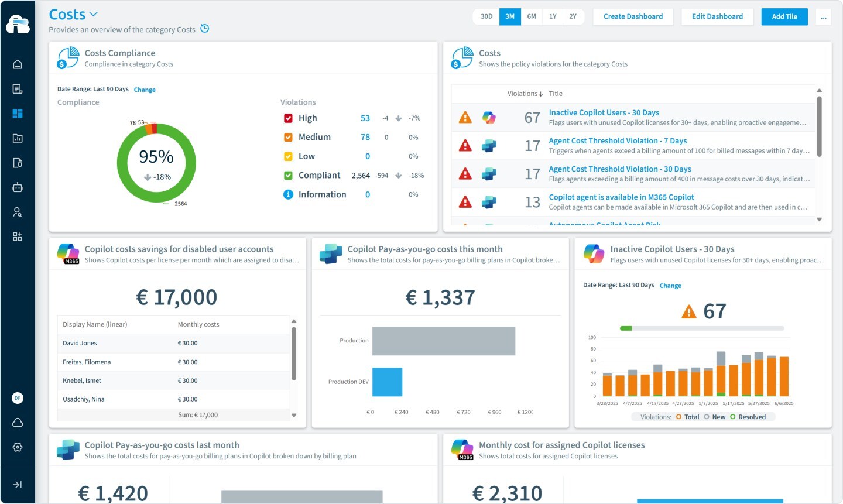Click the Create Dashboard button
This screenshot has height=504, width=843.
click(633, 17)
